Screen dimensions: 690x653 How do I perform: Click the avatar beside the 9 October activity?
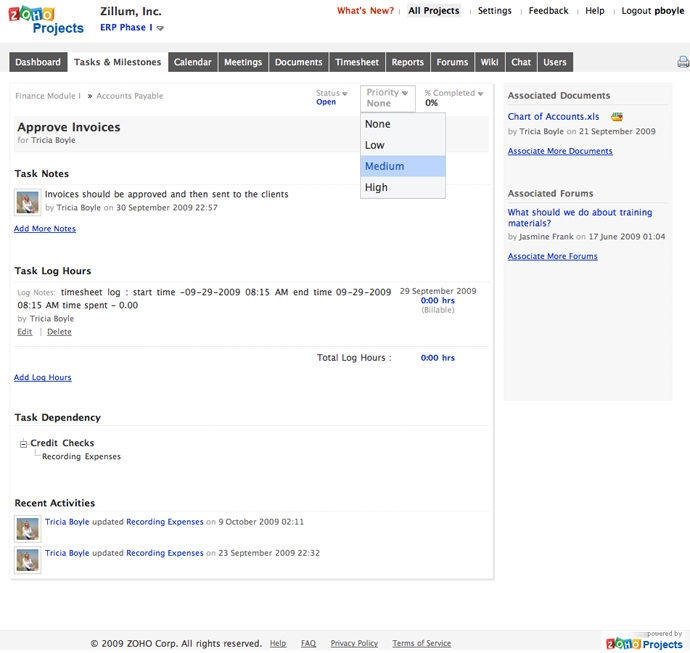click(x=28, y=528)
